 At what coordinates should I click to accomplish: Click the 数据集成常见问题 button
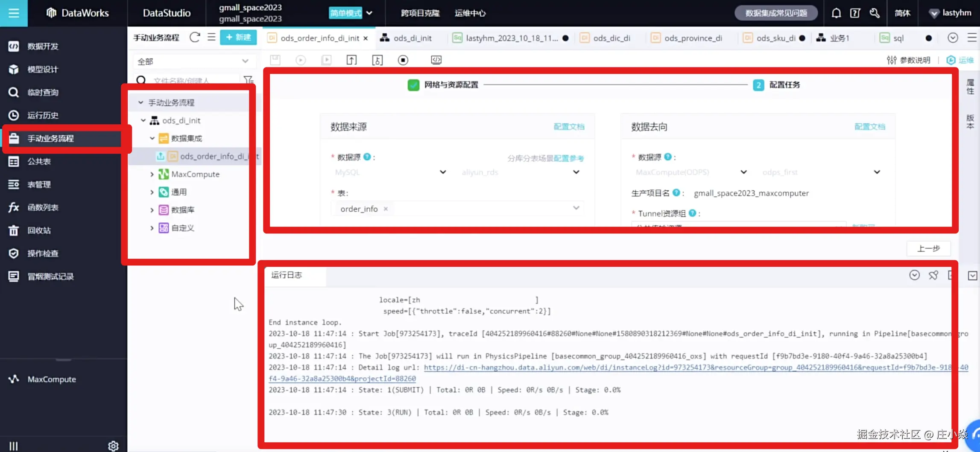tap(776, 13)
